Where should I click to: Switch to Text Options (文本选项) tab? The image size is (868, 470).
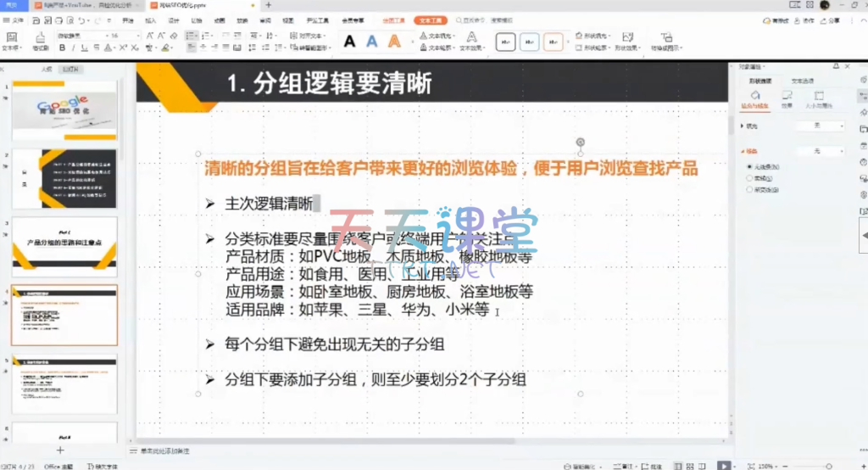(802, 81)
